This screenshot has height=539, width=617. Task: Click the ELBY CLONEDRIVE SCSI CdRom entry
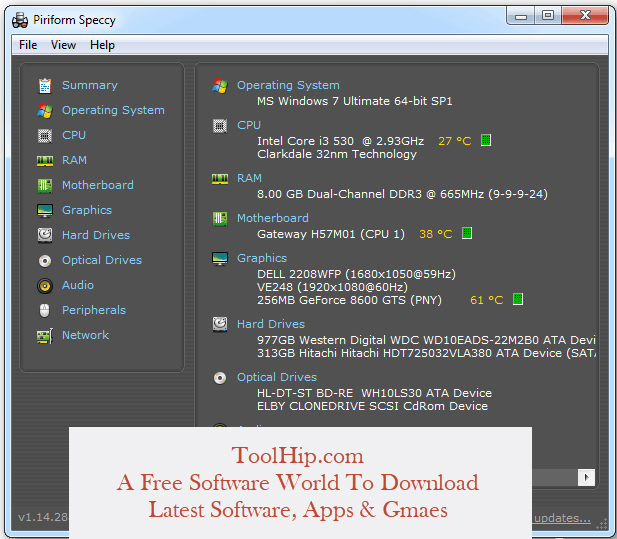coord(372,406)
